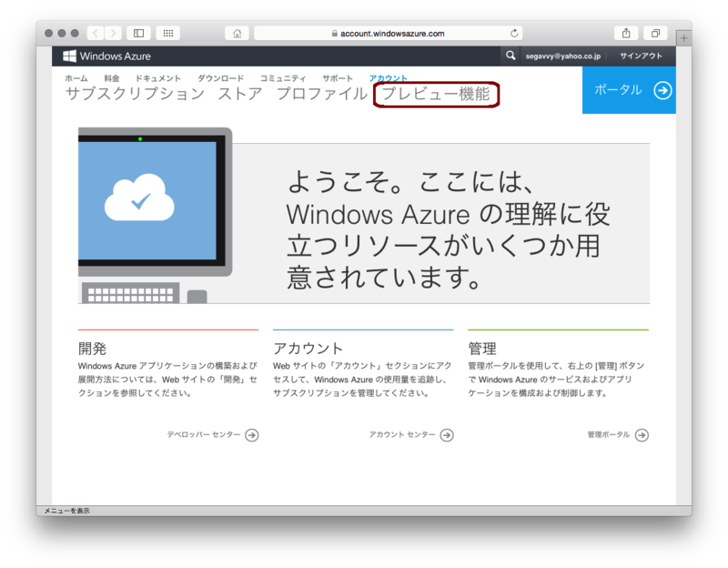Click the ようこそ welcome banner text
The image size is (728, 568).
[x=448, y=229]
